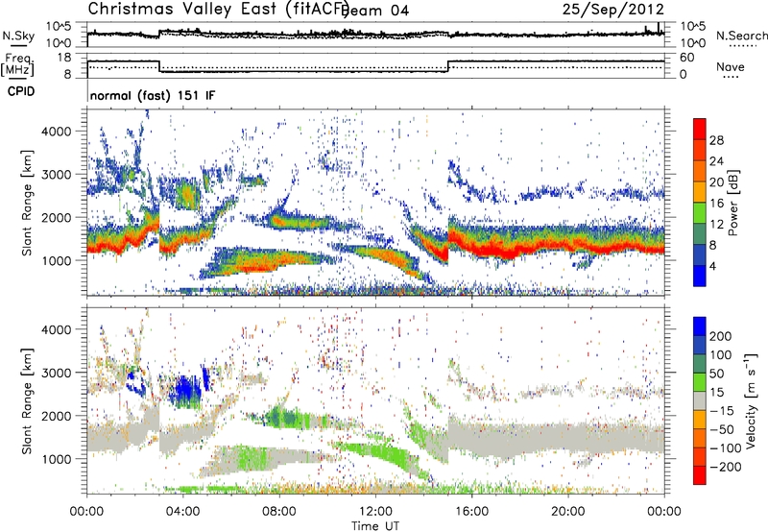
Task: Click the red top segment of Power colorbar
Action: (x=700, y=129)
